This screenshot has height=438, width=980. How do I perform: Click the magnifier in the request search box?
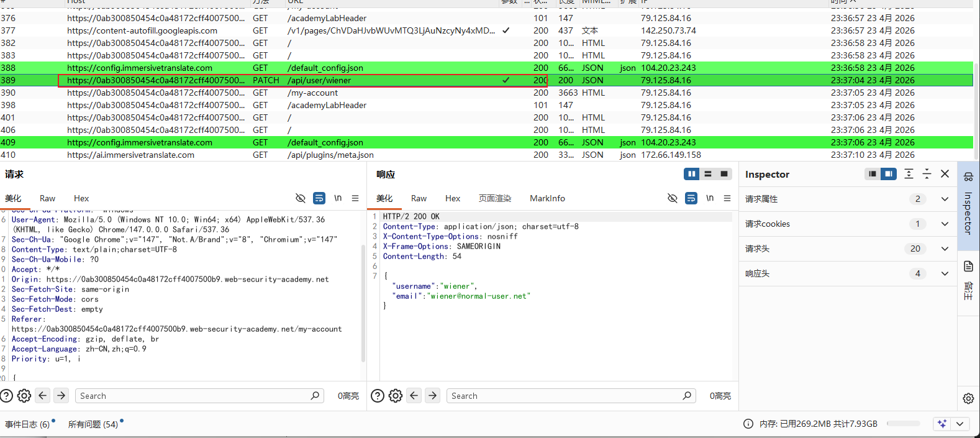[315, 396]
